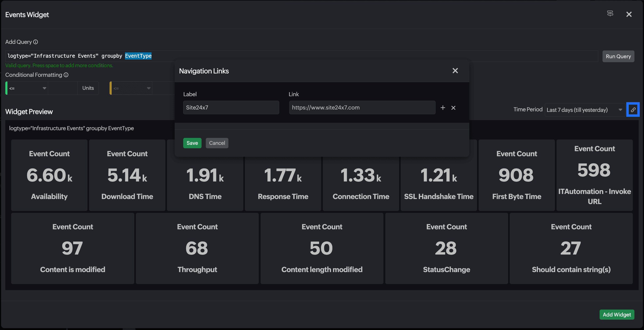Click the green threshold value field
Viewport: 644px width, 330px height.
[62, 88]
